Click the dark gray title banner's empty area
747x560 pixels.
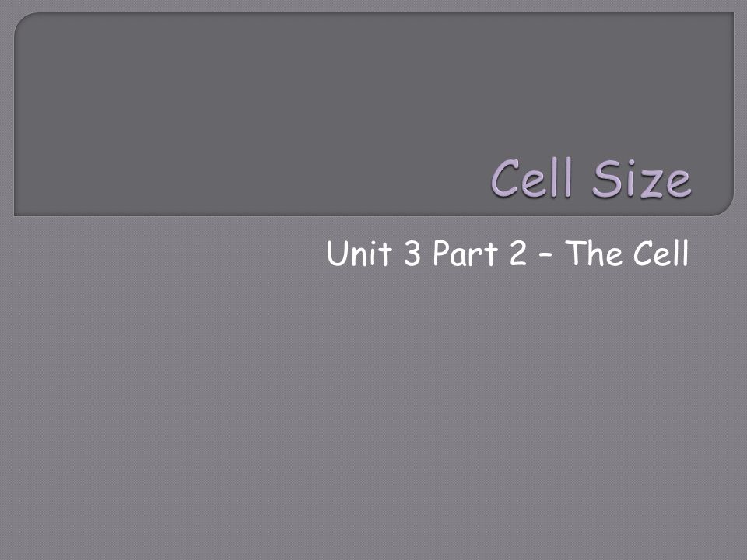(x=238, y=105)
